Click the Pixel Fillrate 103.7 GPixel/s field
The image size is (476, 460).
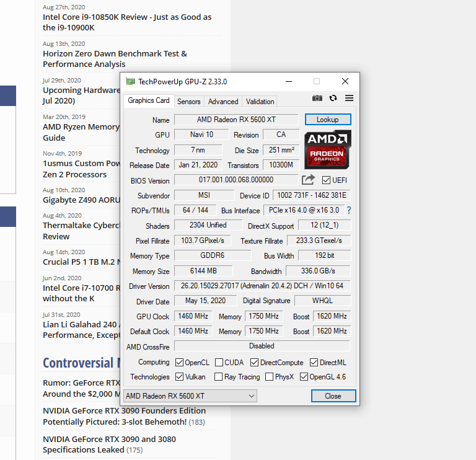click(x=203, y=240)
